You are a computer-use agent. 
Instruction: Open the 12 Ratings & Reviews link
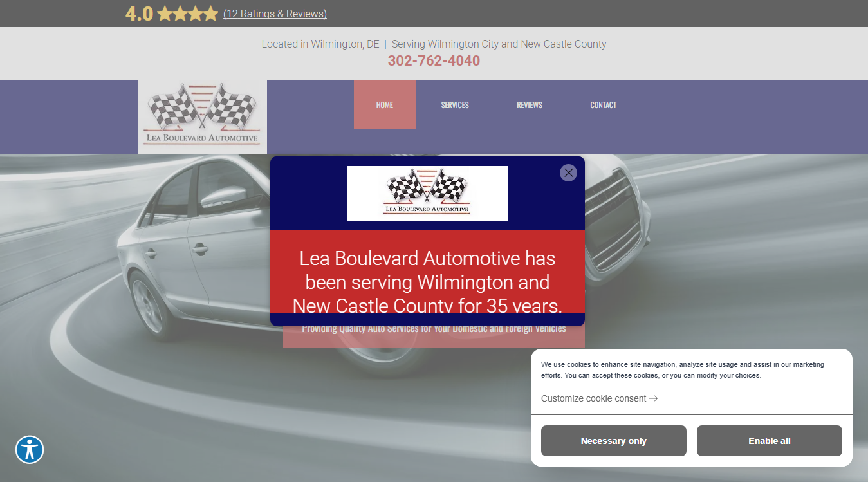(275, 14)
